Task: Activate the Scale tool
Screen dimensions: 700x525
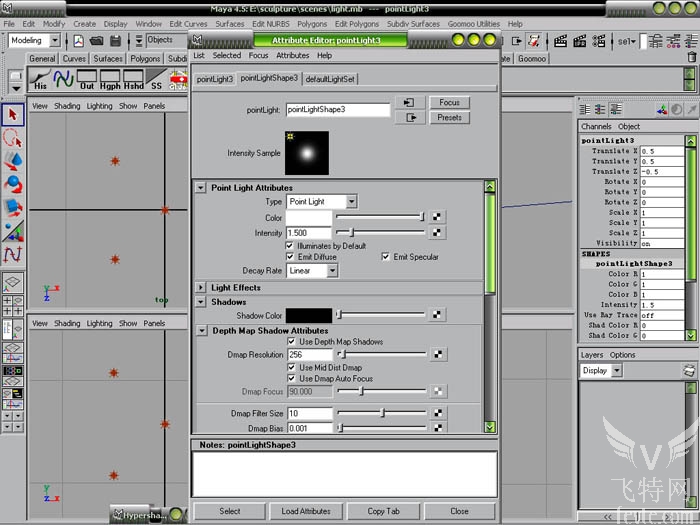Action: tap(13, 207)
